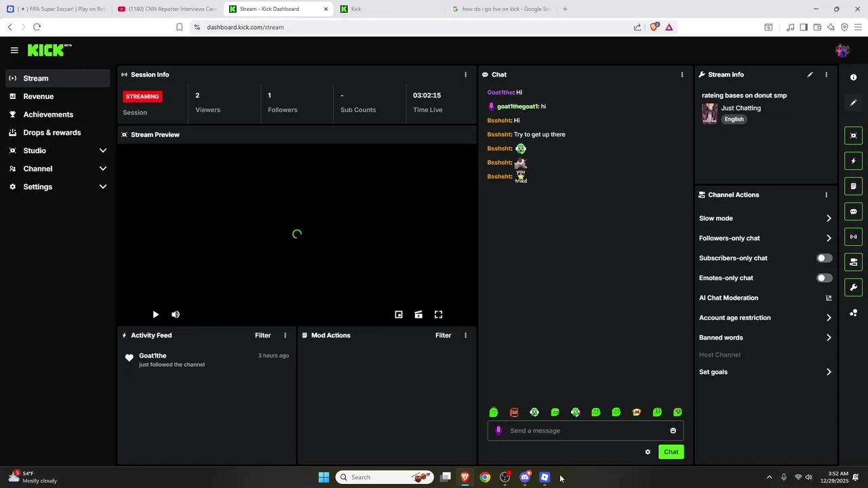
Task: Open Stream info panel three-dot menu
Action: tap(826, 75)
